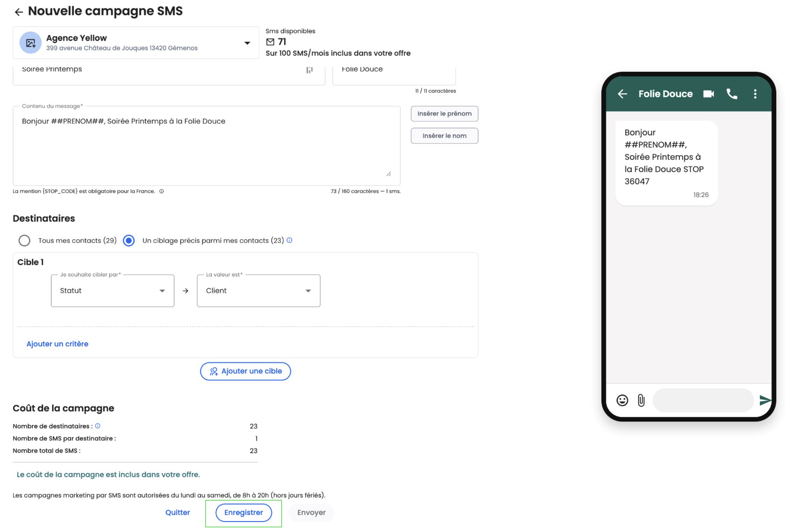Click the Folie Douce title in phone preview
This screenshot has width=785, height=532.
coord(665,94)
